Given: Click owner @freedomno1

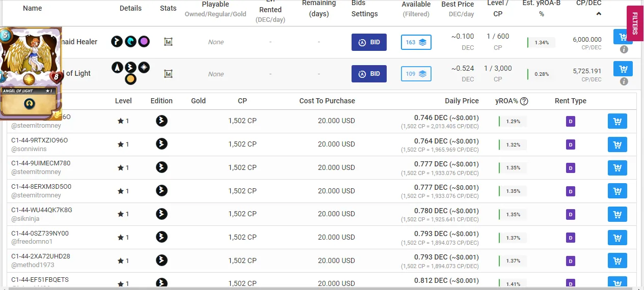Looking at the screenshot, I should [x=32, y=242].
